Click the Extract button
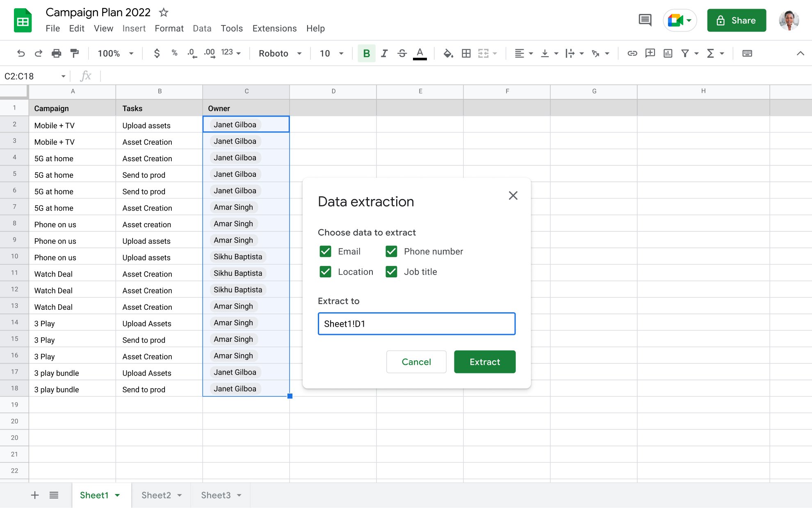 [x=485, y=362]
